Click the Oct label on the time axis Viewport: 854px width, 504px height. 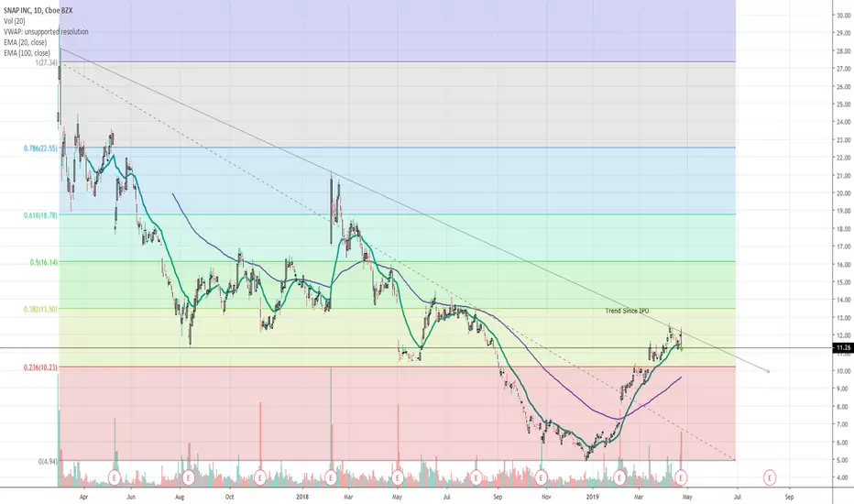tap(229, 497)
